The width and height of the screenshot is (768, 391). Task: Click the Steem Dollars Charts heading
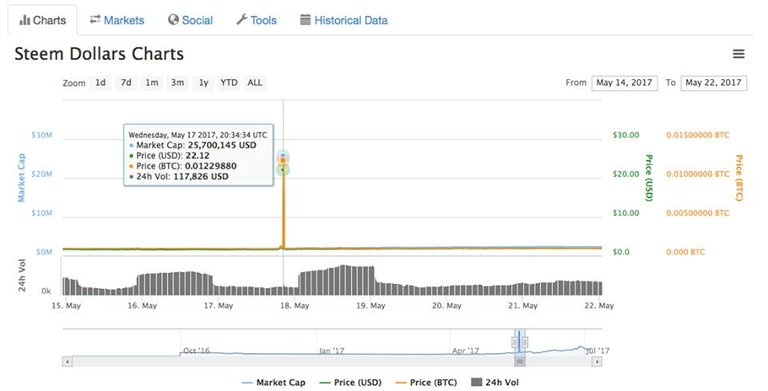[99, 54]
